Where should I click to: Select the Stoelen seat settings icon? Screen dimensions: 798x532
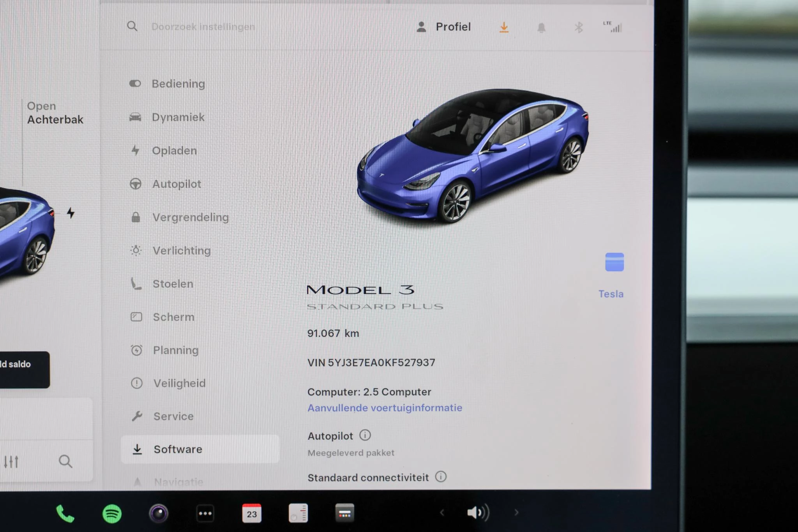pyautogui.click(x=136, y=284)
